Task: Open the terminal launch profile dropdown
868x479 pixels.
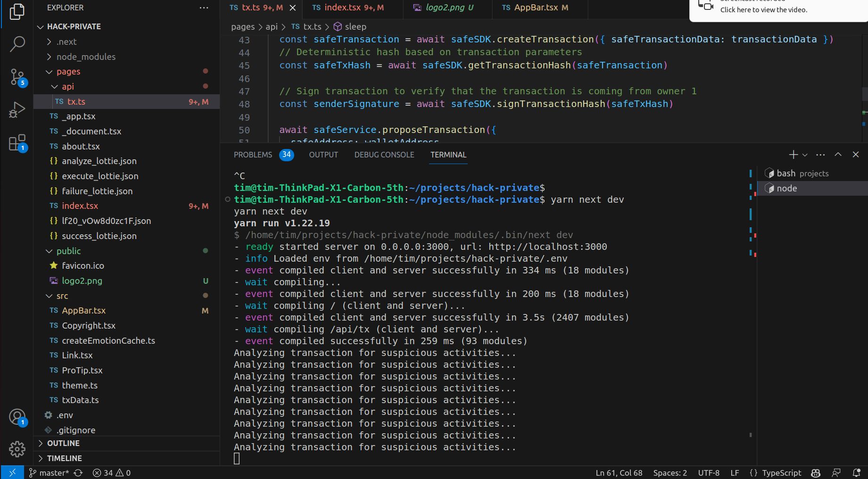Action: tap(805, 155)
